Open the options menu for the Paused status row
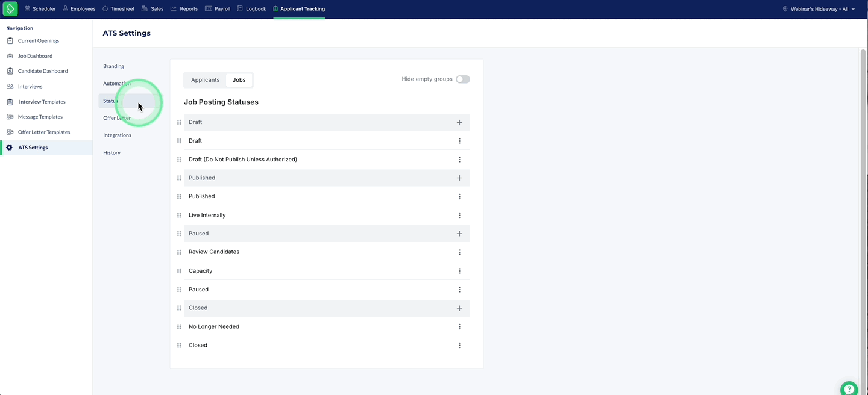This screenshot has height=395, width=868. pyautogui.click(x=459, y=290)
